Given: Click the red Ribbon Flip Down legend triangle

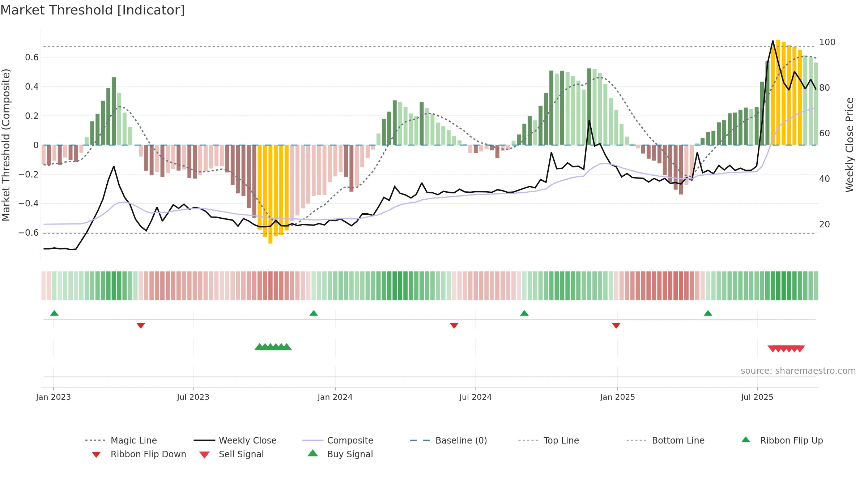Looking at the screenshot, I should point(96,455).
